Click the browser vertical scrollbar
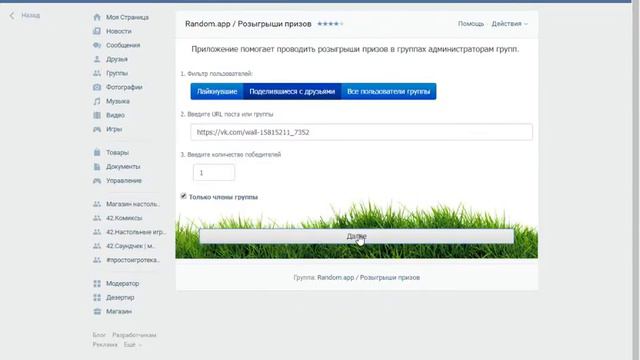The image size is (640, 360). coord(636,180)
